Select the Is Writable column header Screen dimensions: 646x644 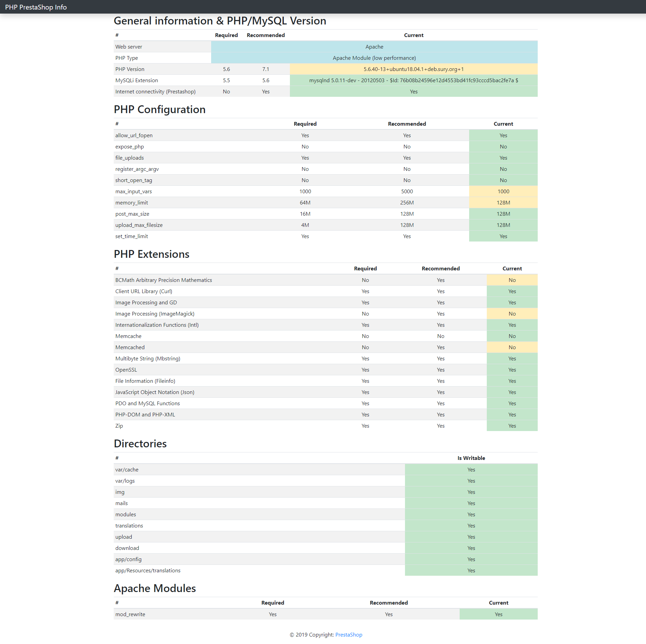(x=471, y=458)
